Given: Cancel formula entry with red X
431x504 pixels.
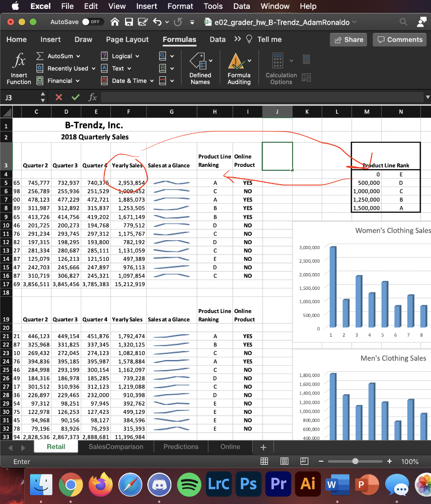Looking at the screenshot, I should coord(59,97).
